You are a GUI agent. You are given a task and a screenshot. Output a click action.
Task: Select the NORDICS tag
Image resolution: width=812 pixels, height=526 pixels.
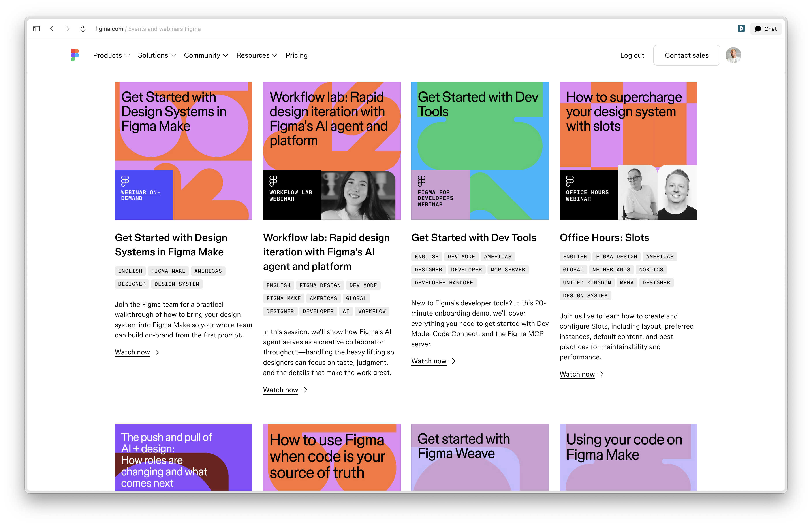pyautogui.click(x=651, y=270)
